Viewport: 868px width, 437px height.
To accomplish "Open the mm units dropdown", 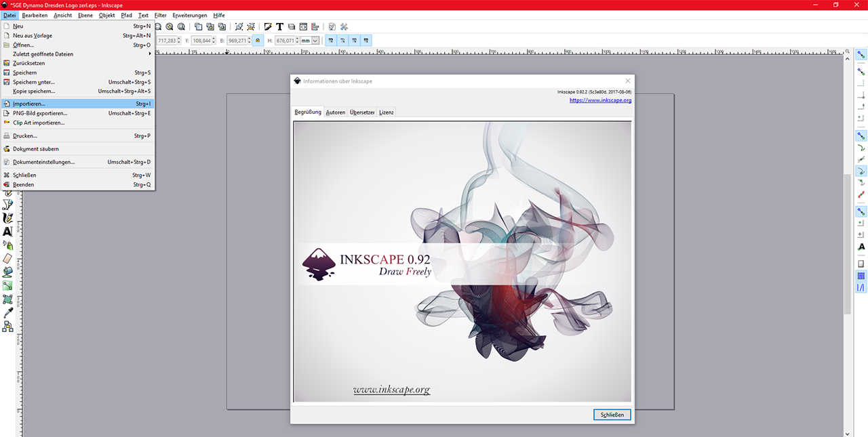I will click(x=310, y=41).
